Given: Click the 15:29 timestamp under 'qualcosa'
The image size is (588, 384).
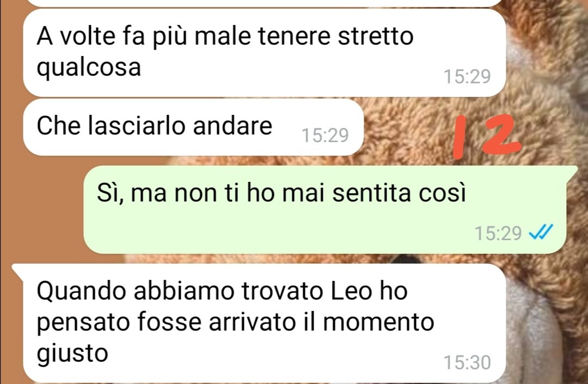Looking at the screenshot, I should pos(467,76).
